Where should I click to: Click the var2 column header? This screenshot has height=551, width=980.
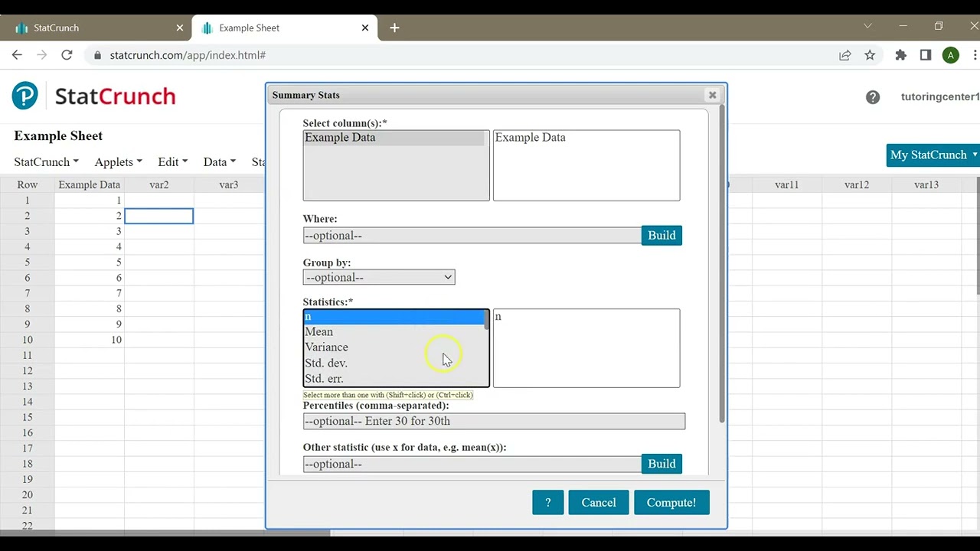pyautogui.click(x=159, y=184)
